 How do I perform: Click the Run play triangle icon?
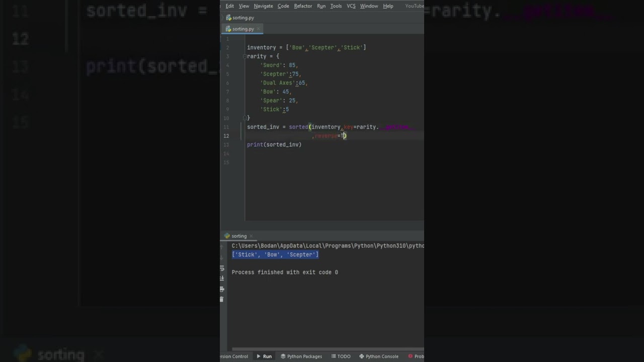point(259,356)
